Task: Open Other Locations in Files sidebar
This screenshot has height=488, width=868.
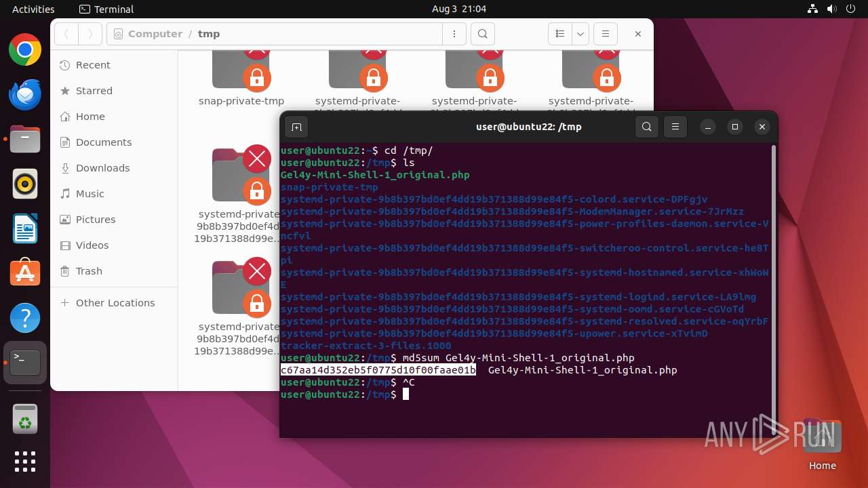Action: coord(114,303)
